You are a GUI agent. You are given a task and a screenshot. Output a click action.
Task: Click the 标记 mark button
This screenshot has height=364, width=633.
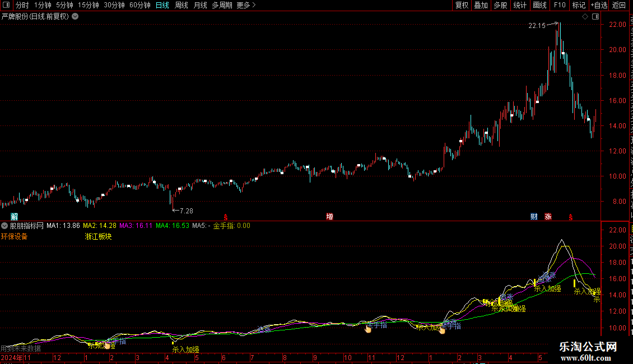click(x=579, y=5)
